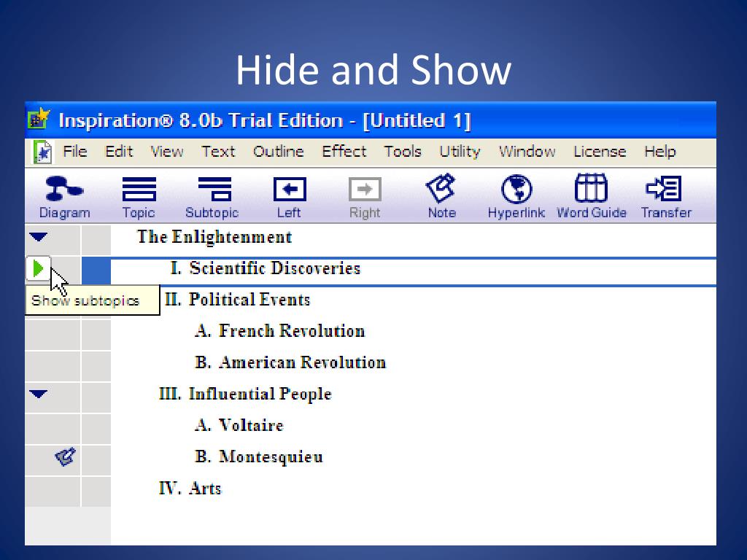Select the Influential People topic
This screenshot has height=560, width=747.
pos(260,394)
